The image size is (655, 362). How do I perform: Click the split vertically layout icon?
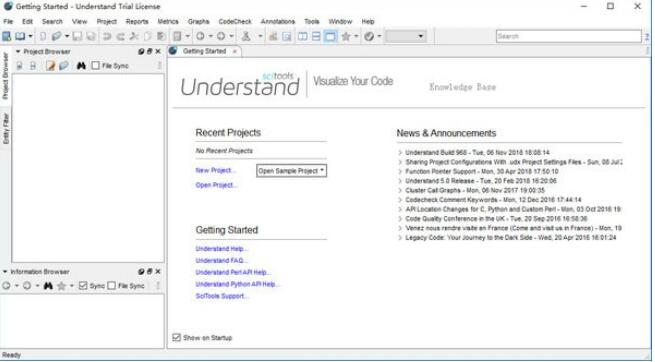(x=302, y=36)
